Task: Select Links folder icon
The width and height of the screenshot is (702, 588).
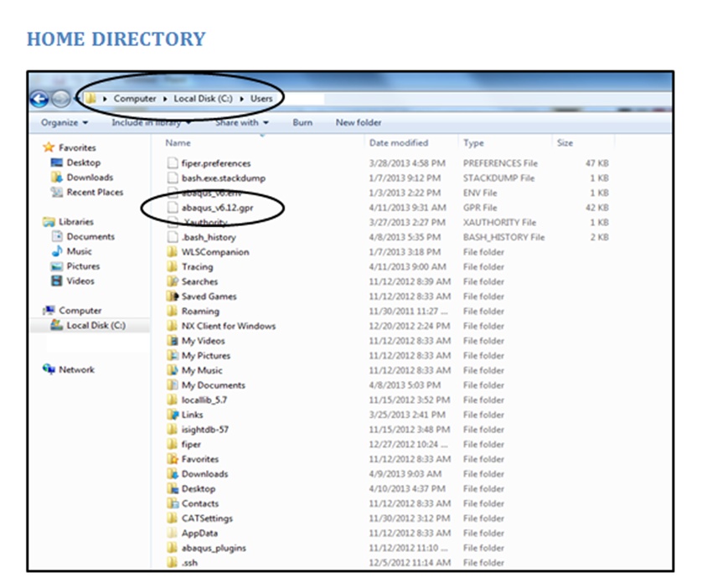Action: [x=173, y=415]
